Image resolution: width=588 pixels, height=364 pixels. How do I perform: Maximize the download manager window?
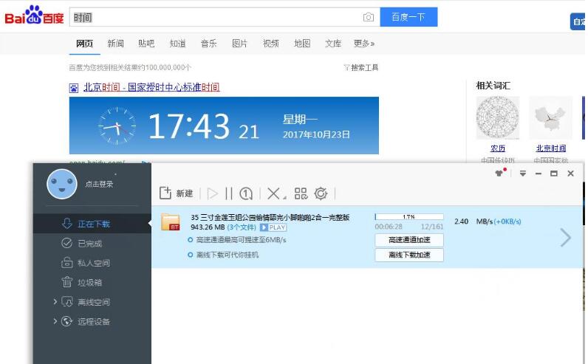tap(554, 174)
